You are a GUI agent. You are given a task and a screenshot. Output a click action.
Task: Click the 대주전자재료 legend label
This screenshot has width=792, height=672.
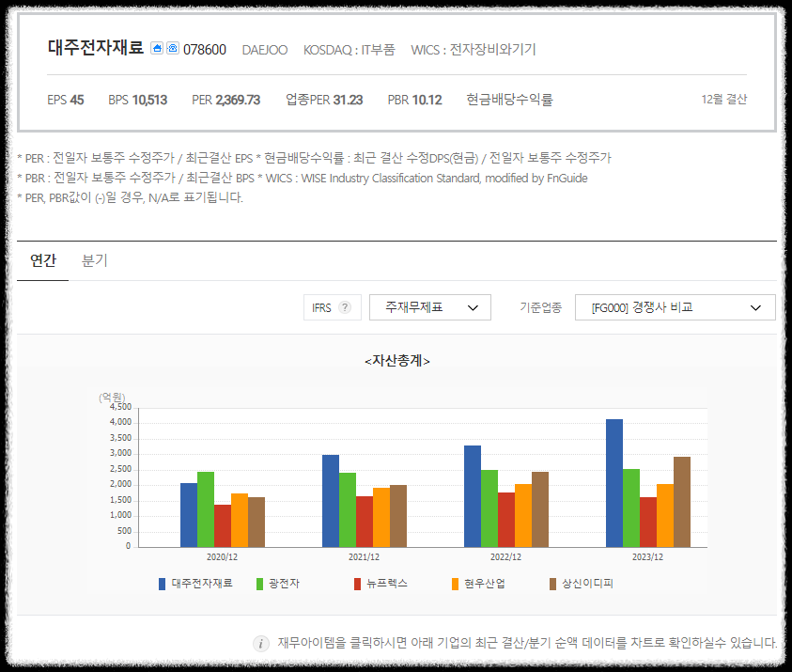click(x=202, y=584)
